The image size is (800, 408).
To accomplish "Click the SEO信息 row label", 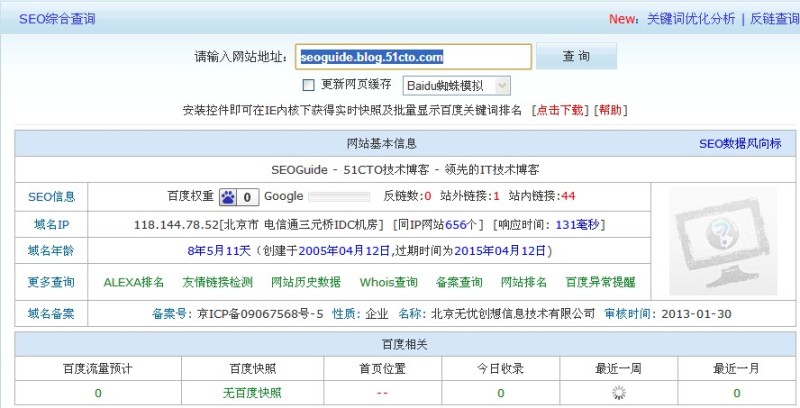I will [52, 197].
